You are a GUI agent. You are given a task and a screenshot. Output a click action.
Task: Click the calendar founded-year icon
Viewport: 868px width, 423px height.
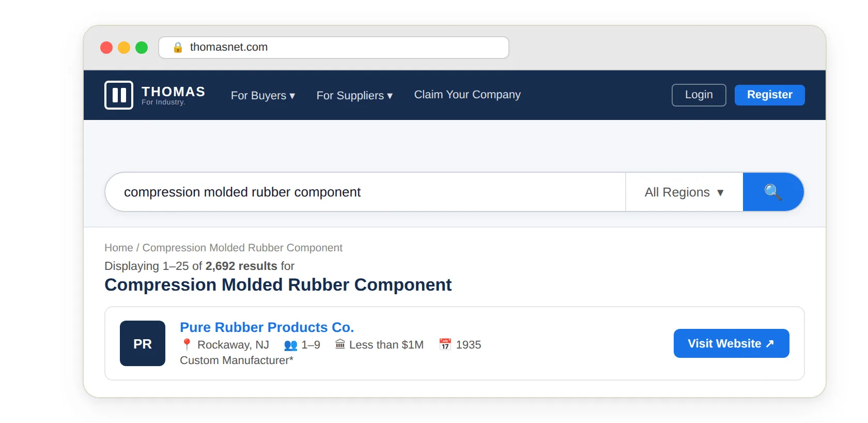(x=445, y=344)
